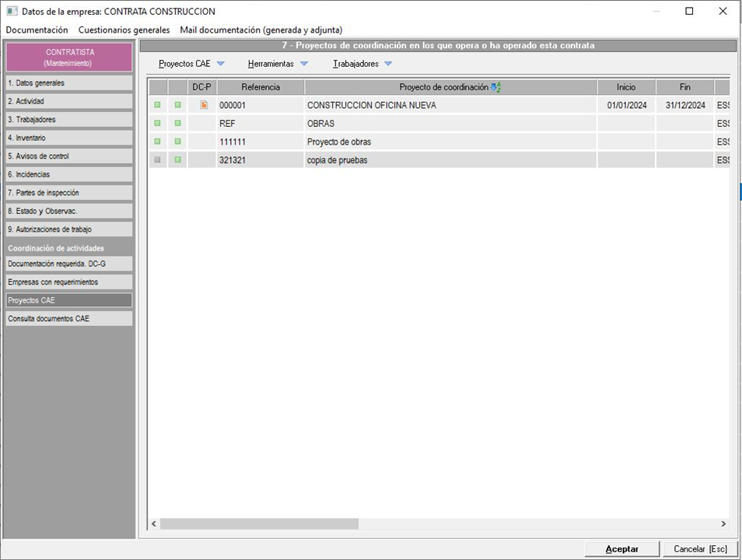The height and width of the screenshot is (560, 742).
Task: Open the Documentación menu
Action: 37,30
